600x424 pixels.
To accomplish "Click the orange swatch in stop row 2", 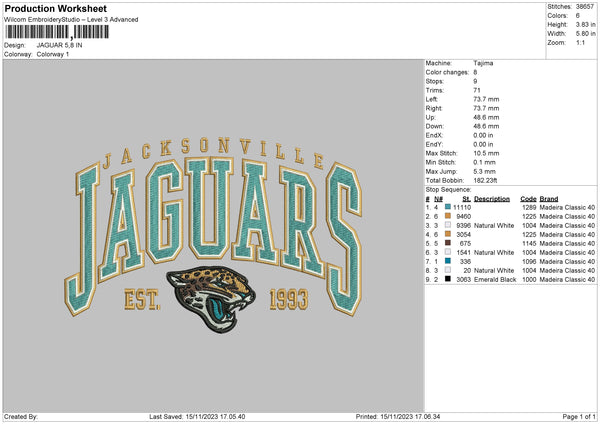I will pyautogui.click(x=448, y=216).
